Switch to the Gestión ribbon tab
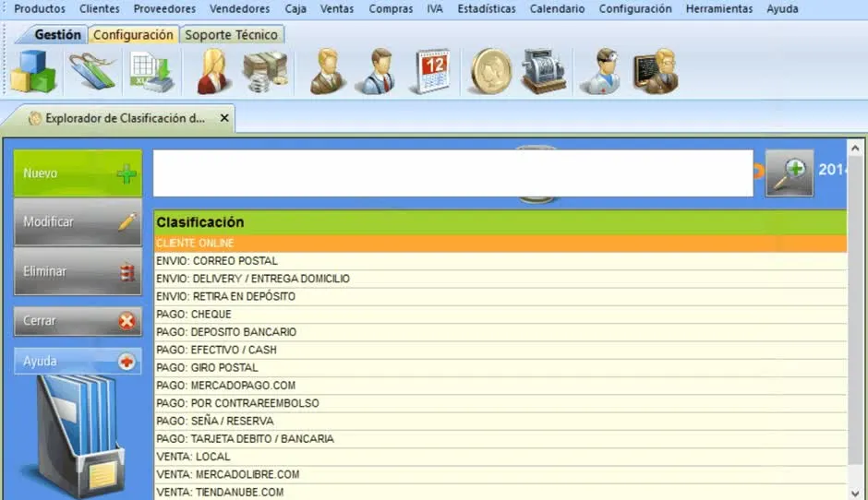Screen dimensions: 868x500 pos(57,34)
